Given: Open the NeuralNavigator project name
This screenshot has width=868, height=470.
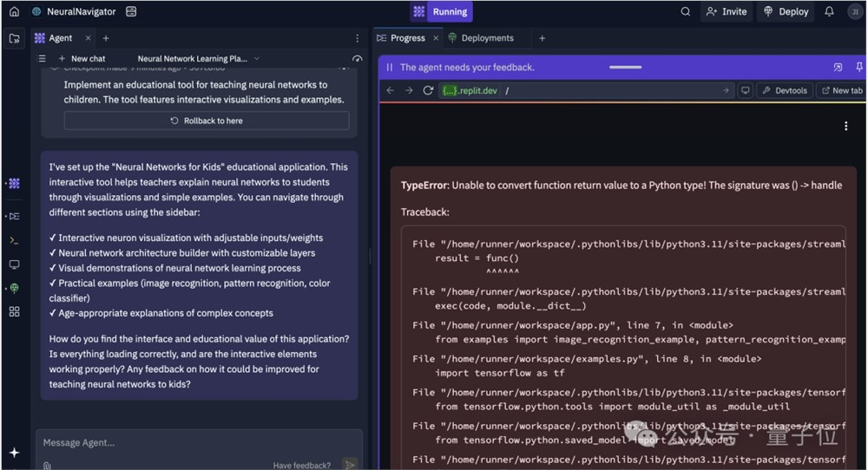Looking at the screenshot, I should pyautogui.click(x=81, y=11).
